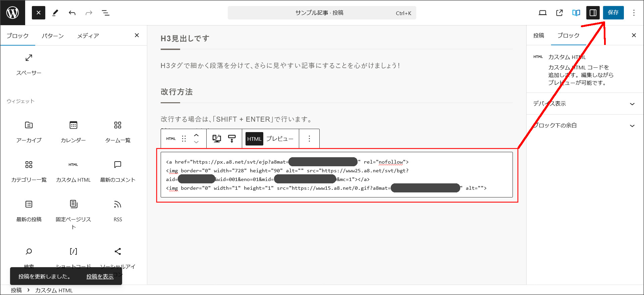Viewport: 644px width, 295px height.
Task: Insert the RSS block
Action: (x=118, y=211)
